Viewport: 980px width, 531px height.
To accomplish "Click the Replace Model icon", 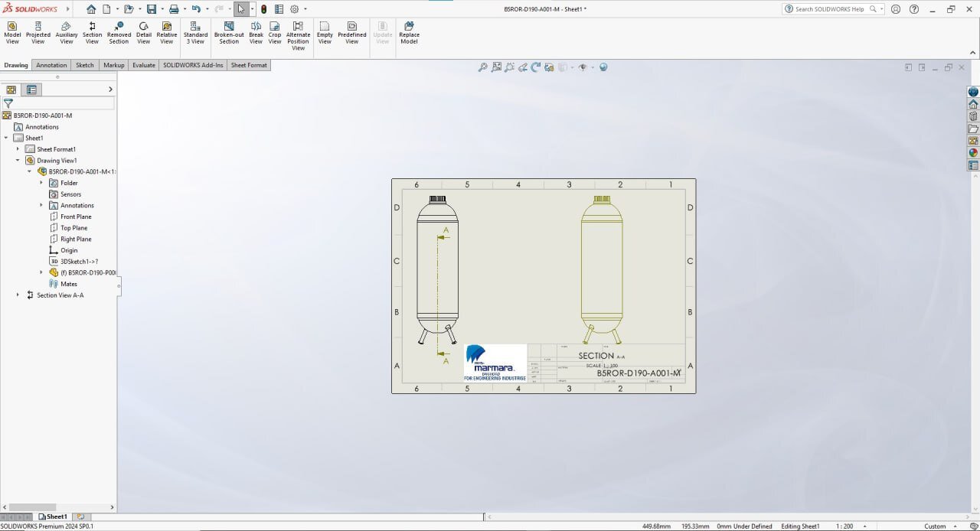I will tap(409, 34).
